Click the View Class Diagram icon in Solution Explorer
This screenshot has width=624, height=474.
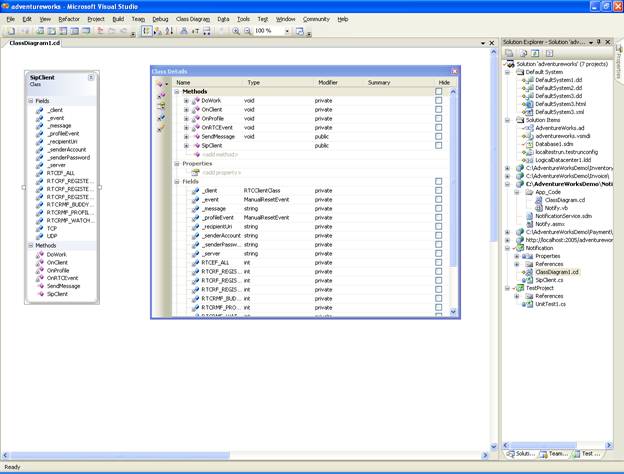(x=550, y=53)
